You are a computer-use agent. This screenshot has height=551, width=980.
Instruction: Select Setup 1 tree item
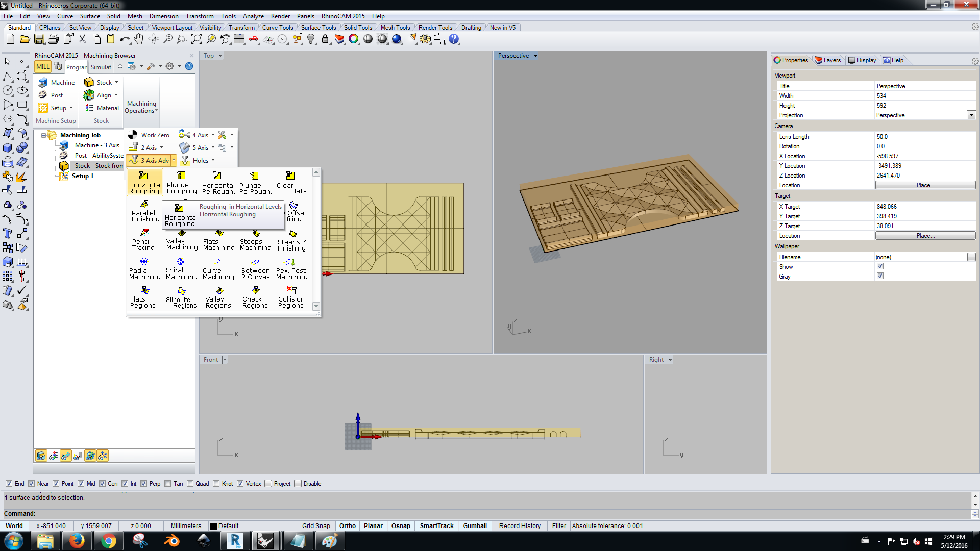(83, 176)
